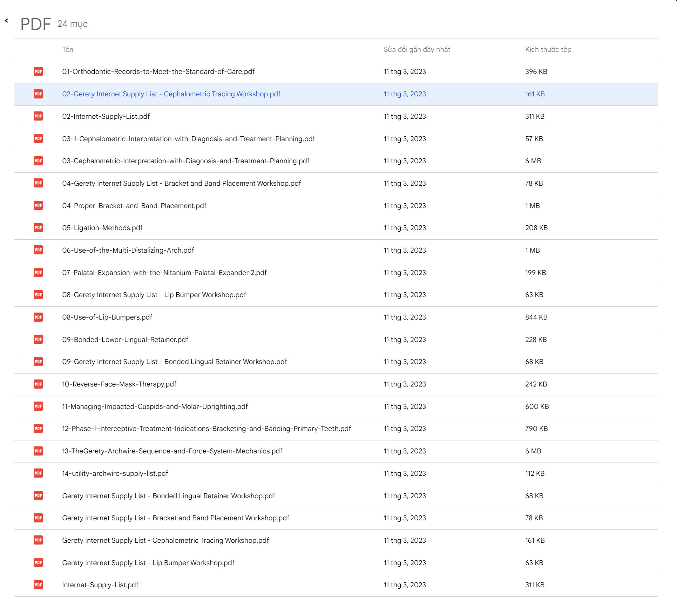The image size is (677, 616).
Task: Select unnumbered Gerety Lip Bumper Workshop.pdf name
Action: coord(148,563)
